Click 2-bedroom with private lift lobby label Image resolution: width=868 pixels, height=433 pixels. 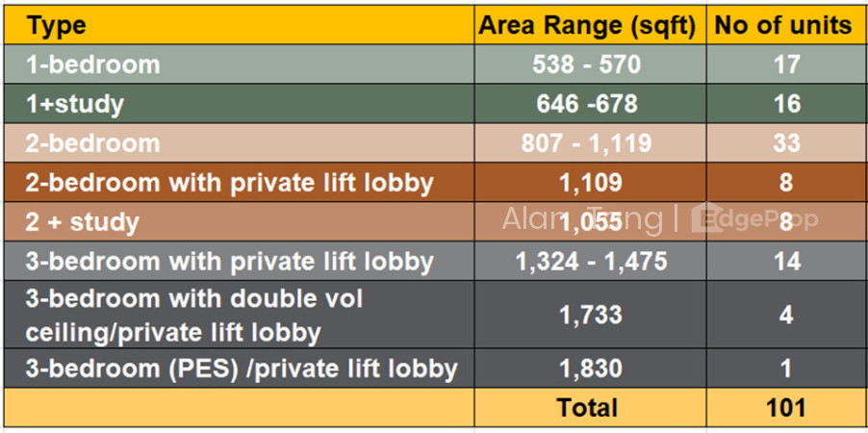(229, 183)
